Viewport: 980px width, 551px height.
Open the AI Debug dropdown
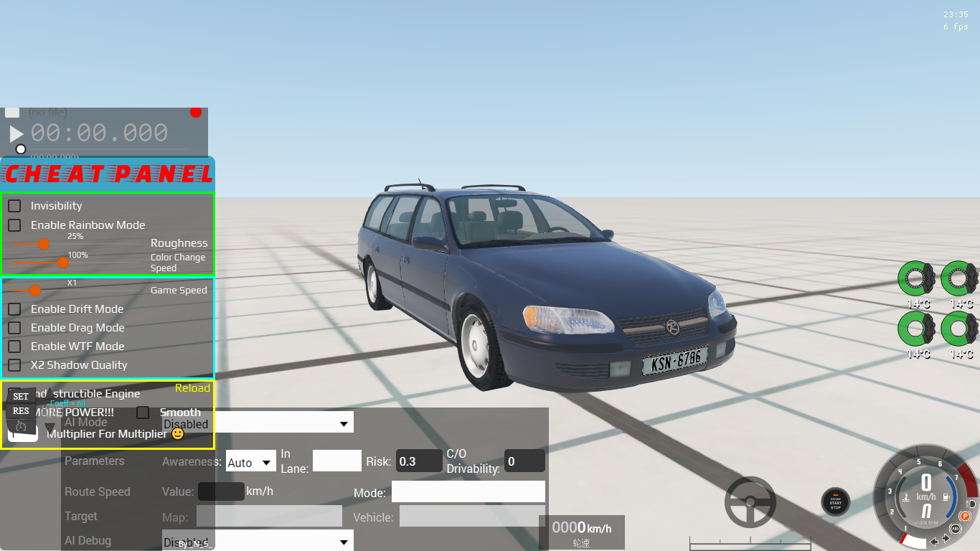258,541
